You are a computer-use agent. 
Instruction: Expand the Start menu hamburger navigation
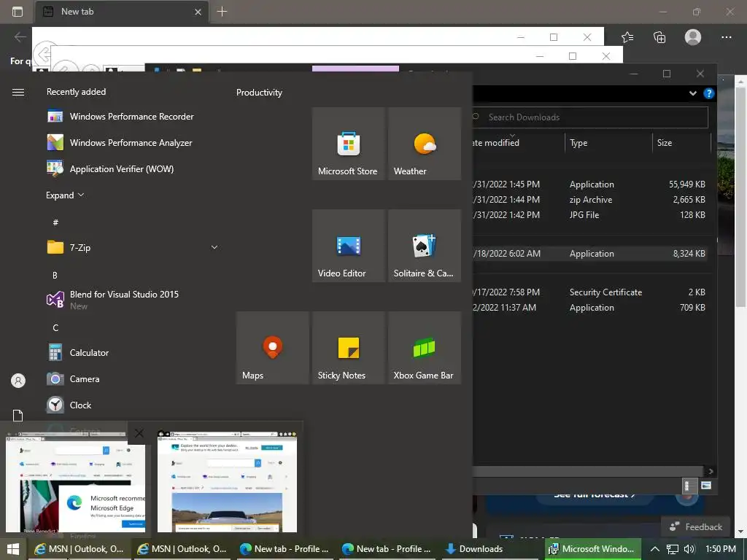pyautogui.click(x=18, y=92)
